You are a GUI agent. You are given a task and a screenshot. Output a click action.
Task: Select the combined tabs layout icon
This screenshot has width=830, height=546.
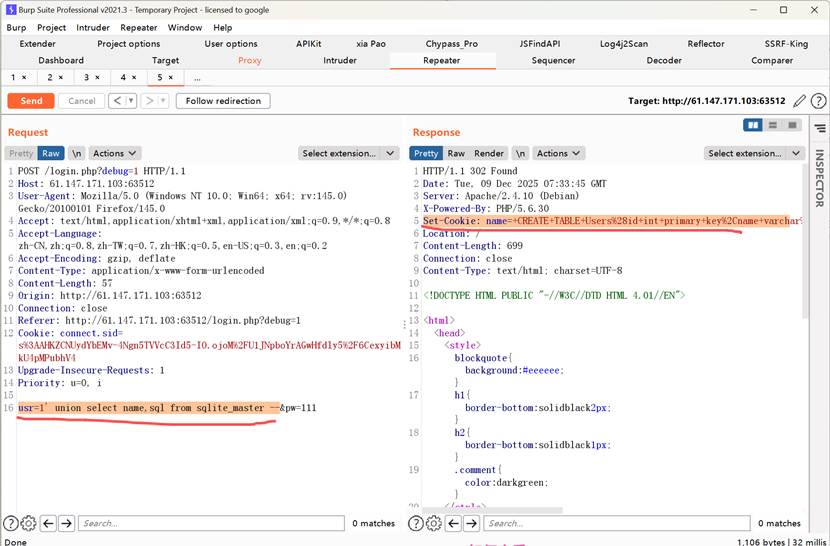coord(792,125)
